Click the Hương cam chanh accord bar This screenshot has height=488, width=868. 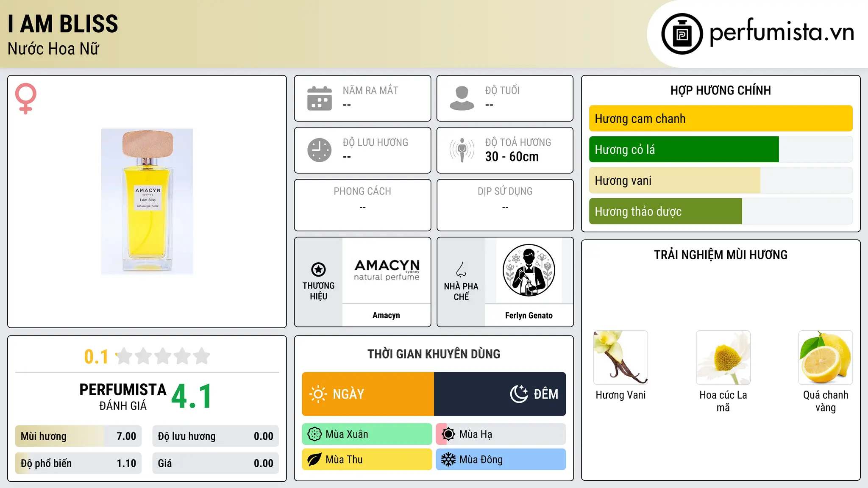(x=721, y=119)
